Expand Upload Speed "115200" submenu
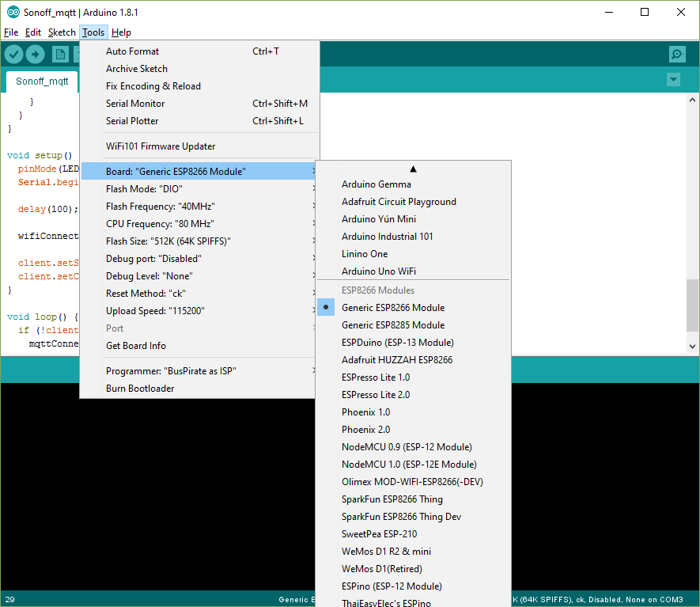The width and height of the screenshot is (700, 607). pos(199,311)
